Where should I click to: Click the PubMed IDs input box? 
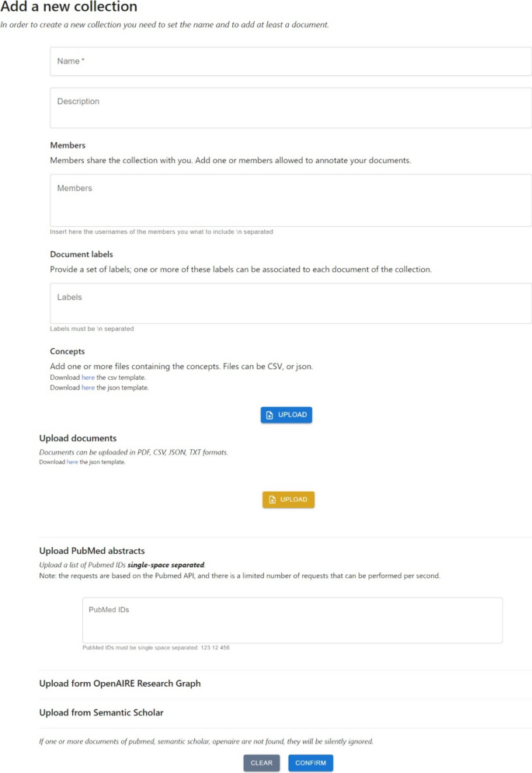pyautogui.click(x=292, y=620)
